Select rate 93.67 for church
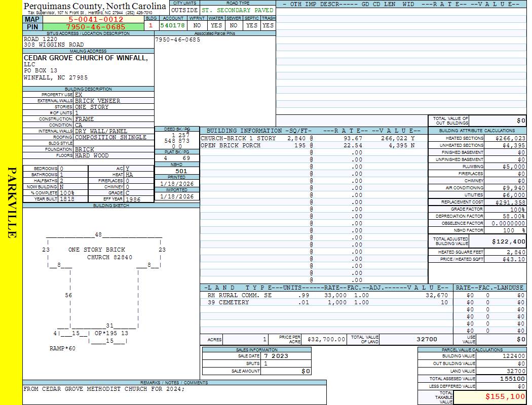532x405 pixels. [x=353, y=138]
